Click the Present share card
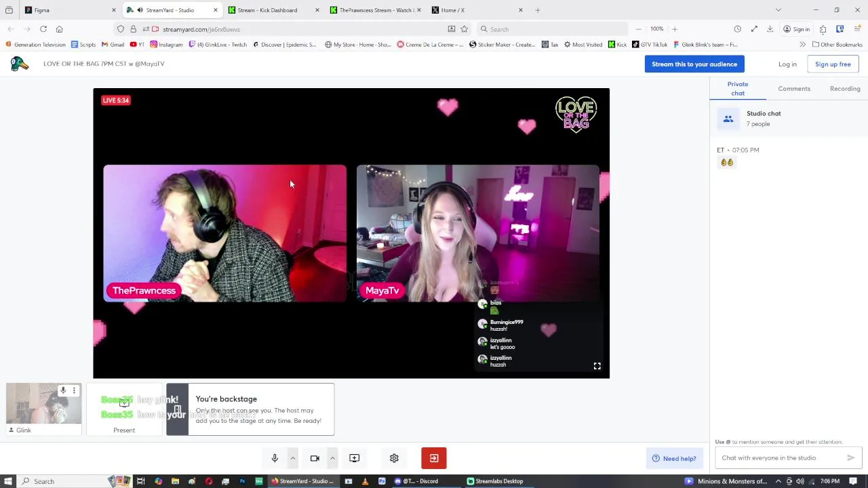Viewport: 868px width, 488px height. (x=124, y=409)
